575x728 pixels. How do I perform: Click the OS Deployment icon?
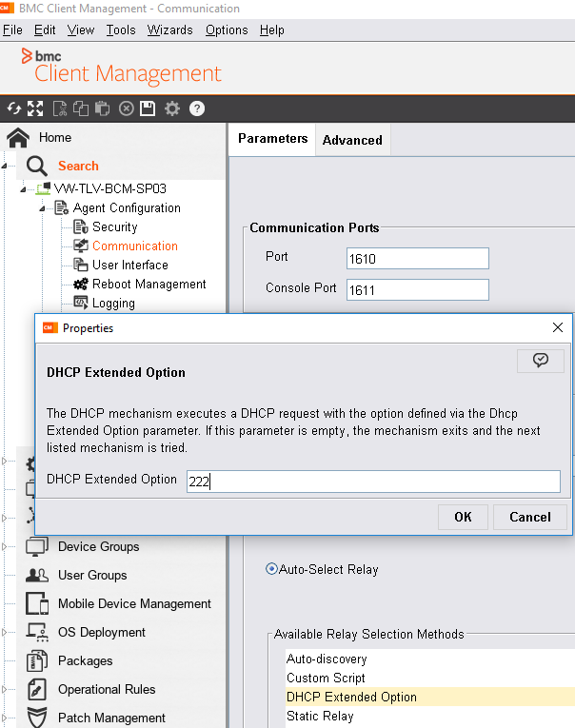click(x=37, y=632)
